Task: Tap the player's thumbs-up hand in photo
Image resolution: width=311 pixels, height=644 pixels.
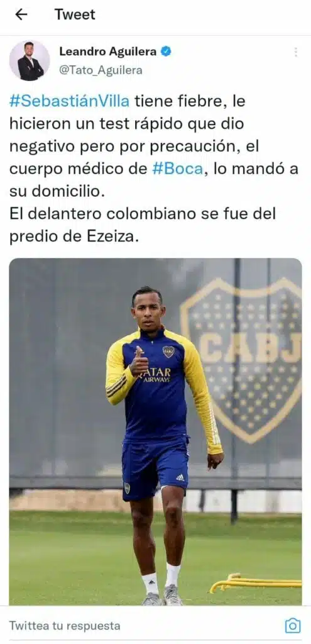Action: [139, 362]
